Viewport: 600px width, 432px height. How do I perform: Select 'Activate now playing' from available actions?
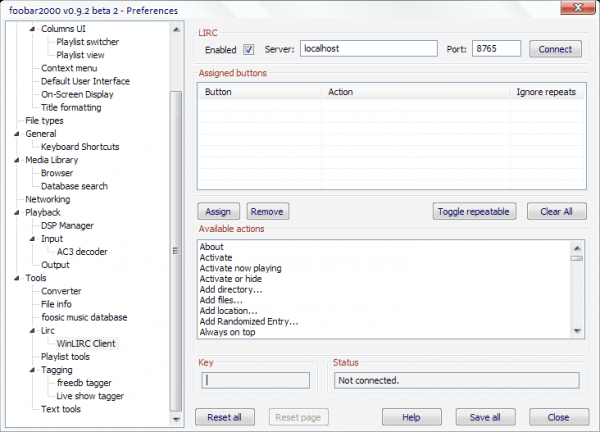(x=240, y=268)
